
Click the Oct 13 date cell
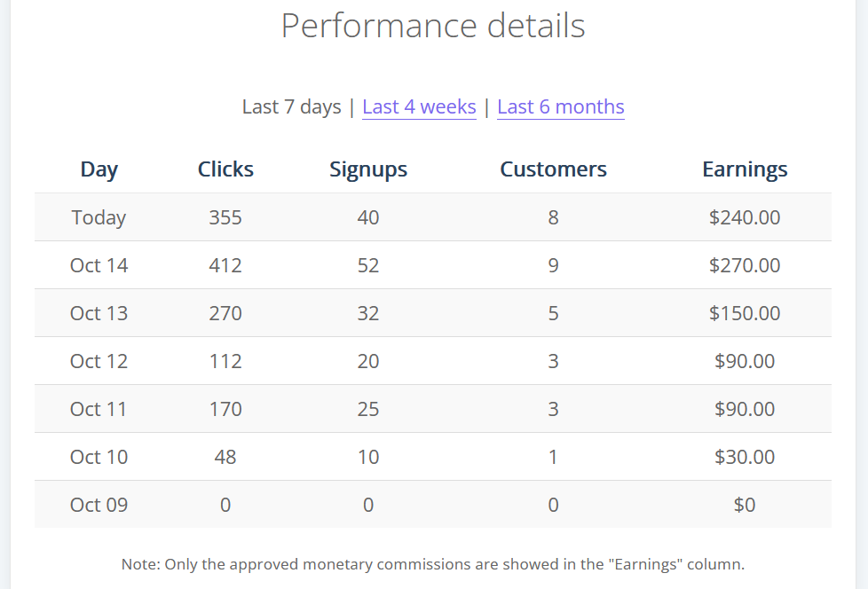99,313
